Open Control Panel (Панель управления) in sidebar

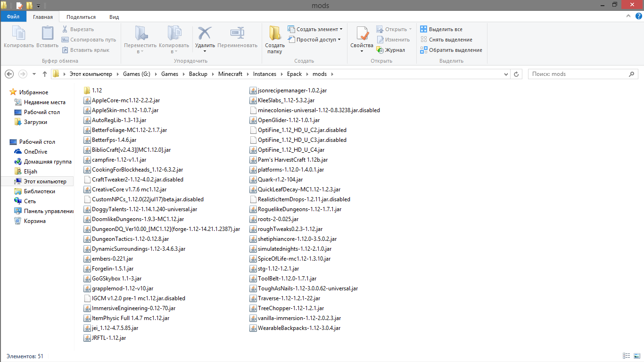[44, 211]
